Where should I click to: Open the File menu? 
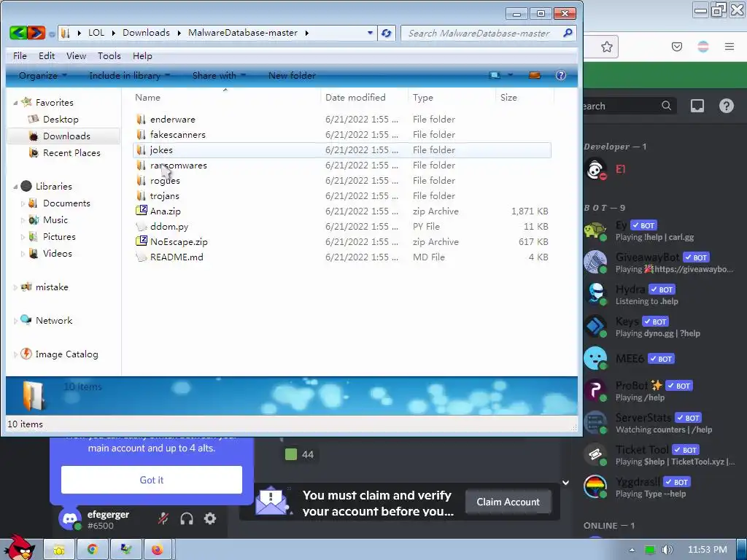(x=20, y=55)
